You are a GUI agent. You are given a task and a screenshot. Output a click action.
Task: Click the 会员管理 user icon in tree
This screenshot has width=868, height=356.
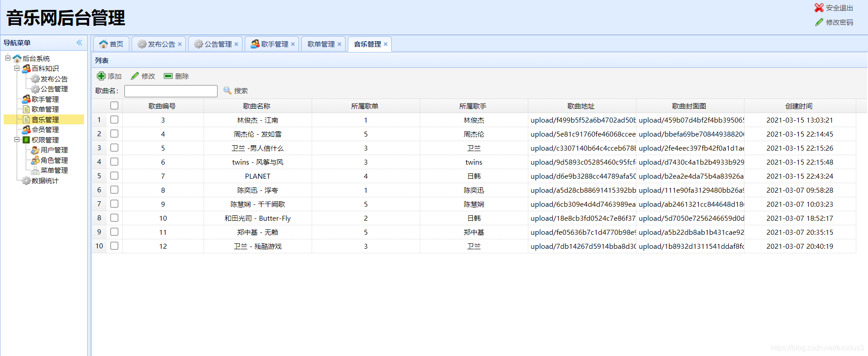click(x=26, y=129)
